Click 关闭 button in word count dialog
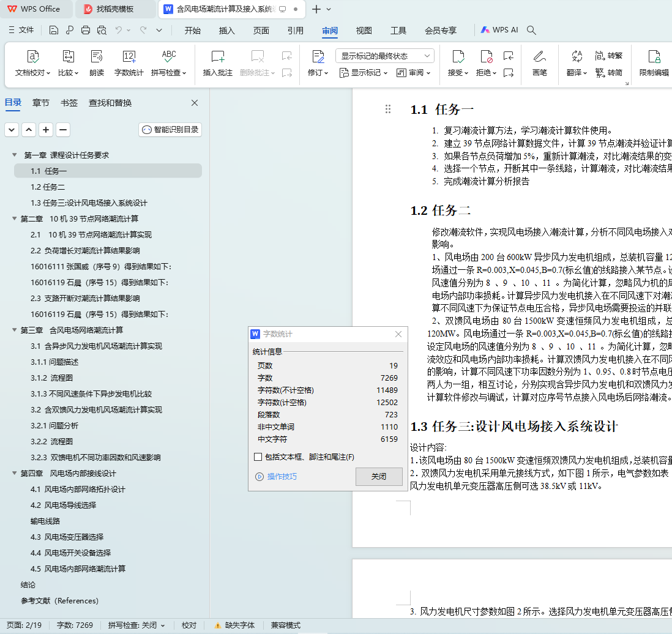This screenshot has width=672, height=634. [379, 477]
